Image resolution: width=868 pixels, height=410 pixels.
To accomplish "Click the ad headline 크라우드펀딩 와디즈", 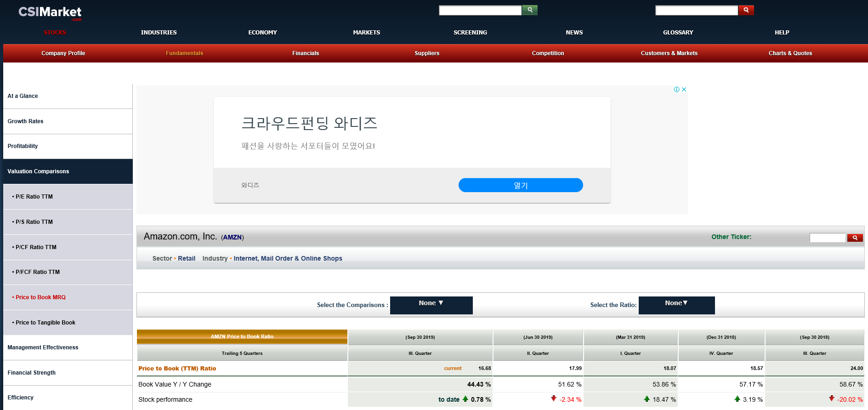I will (x=309, y=123).
